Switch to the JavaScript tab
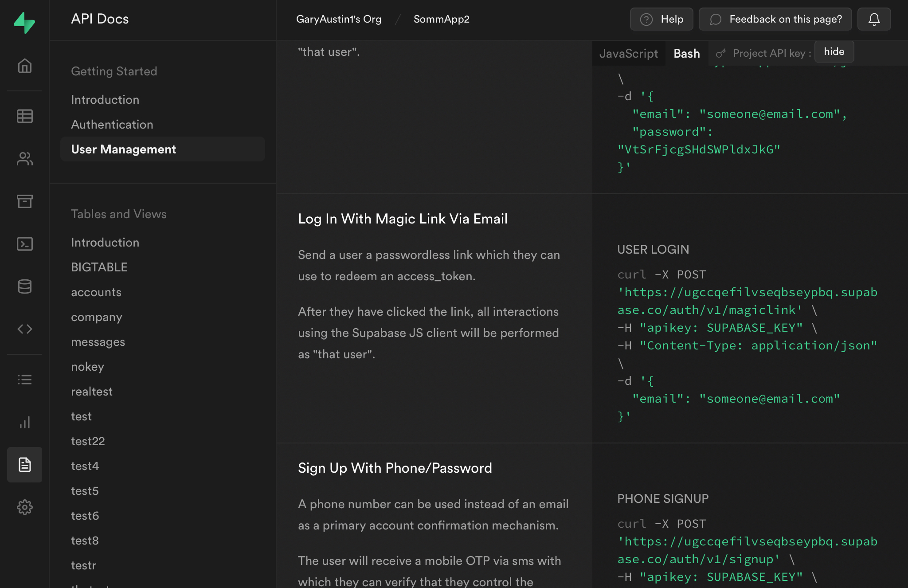The height and width of the screenshot is (588, 908). [x=628, y=53]
